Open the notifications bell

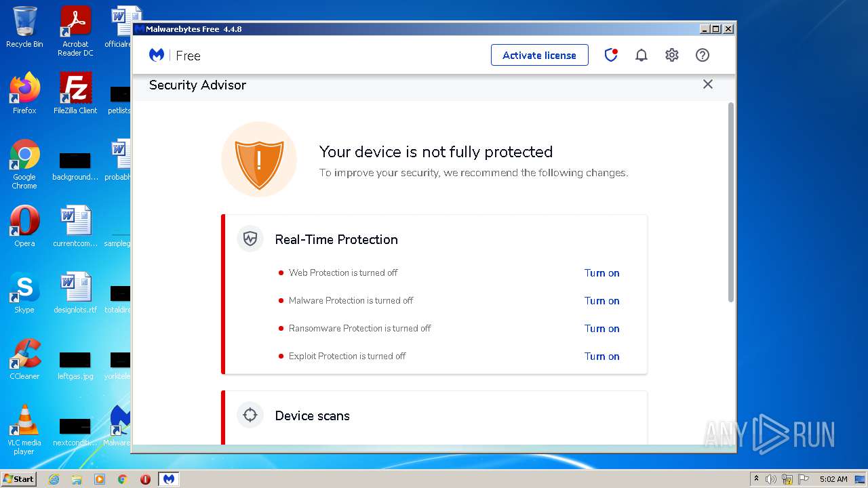click(x=642, y=56)
